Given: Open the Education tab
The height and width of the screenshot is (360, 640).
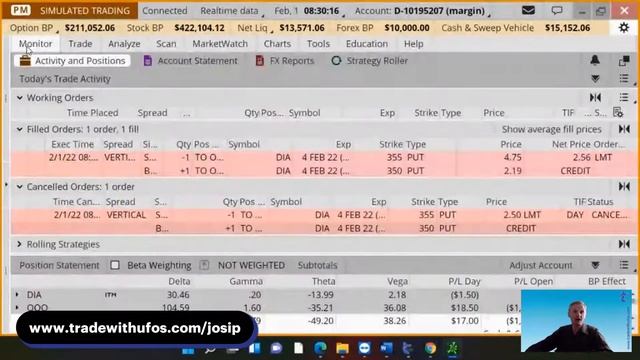Looking at the screenshot, I should 367,44.
